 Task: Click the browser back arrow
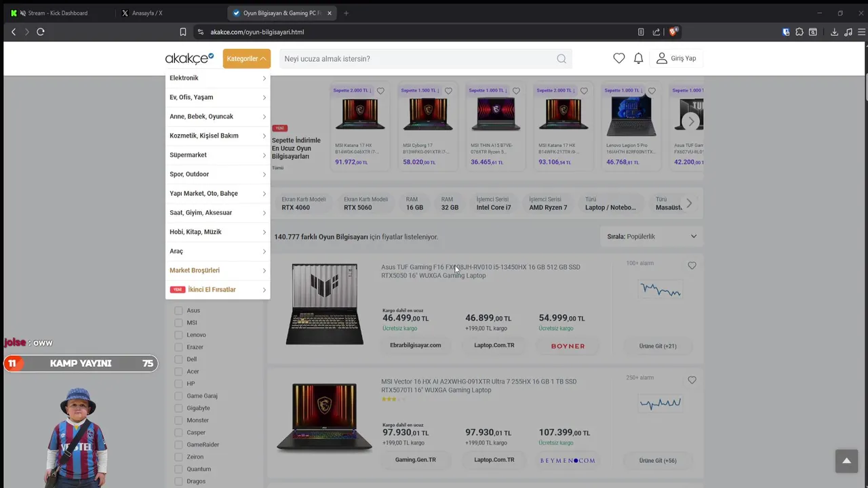pos(14,32)
